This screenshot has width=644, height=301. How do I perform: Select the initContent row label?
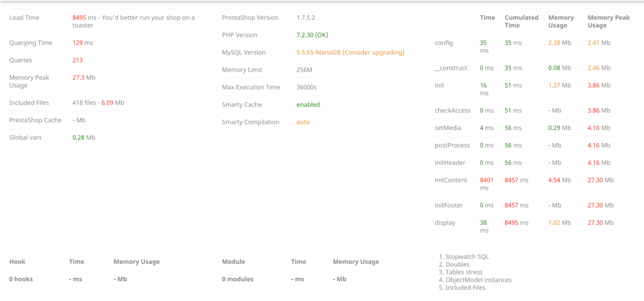450,180
